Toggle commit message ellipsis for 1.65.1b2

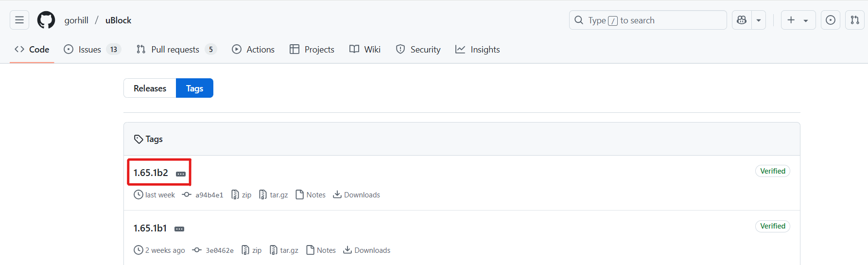pos(181,174)
